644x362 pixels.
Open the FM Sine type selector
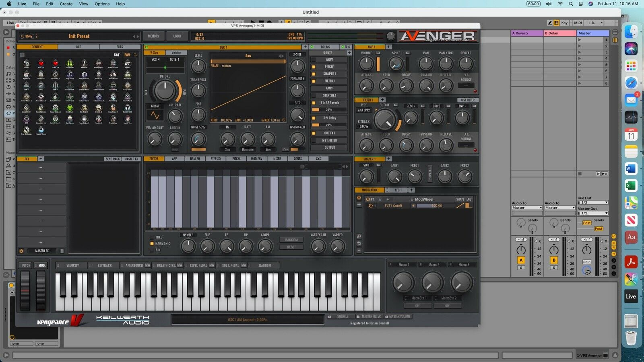228,149
